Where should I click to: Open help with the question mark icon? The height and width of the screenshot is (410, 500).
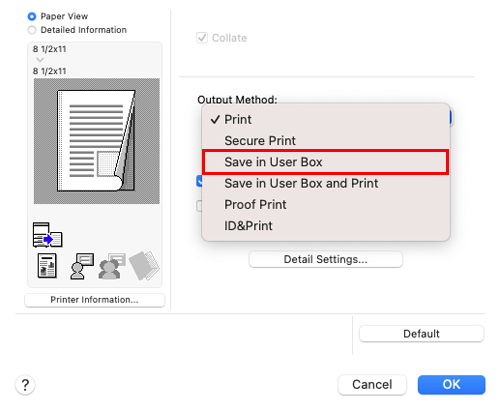[x=25, y=385]
